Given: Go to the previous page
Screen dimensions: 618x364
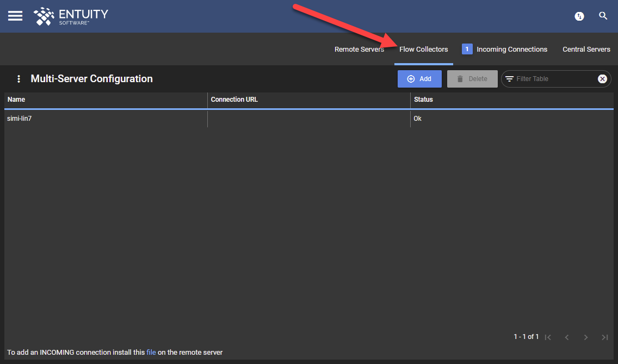Looking at the screenshot, I should pyautogui.click(x=567, y=337).
